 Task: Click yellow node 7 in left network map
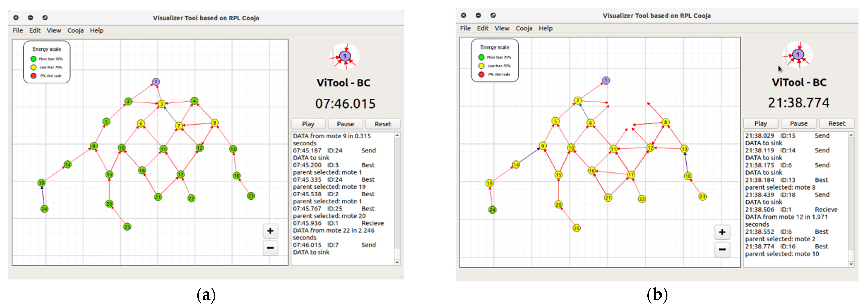[x=179, y=126]
